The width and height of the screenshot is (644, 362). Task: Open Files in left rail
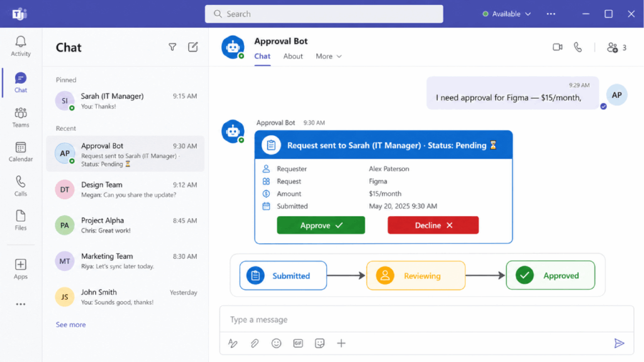21,221
